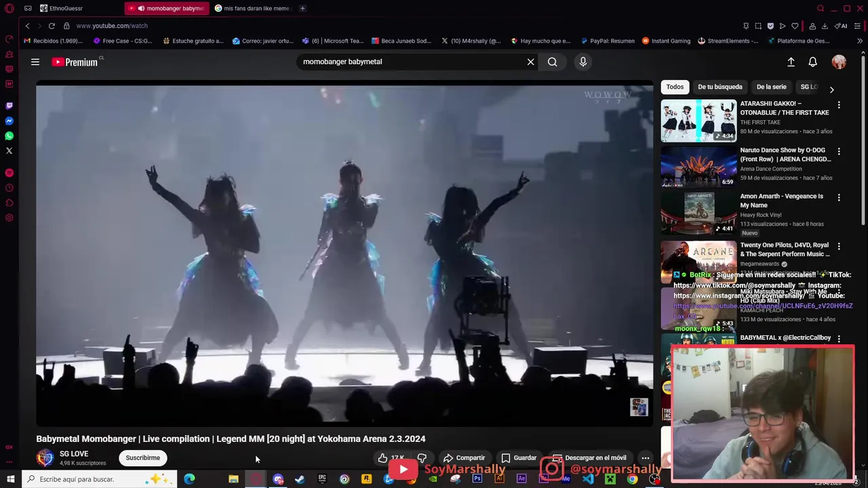
Task: Select the Todos filter chip
Action: [675, 87]
